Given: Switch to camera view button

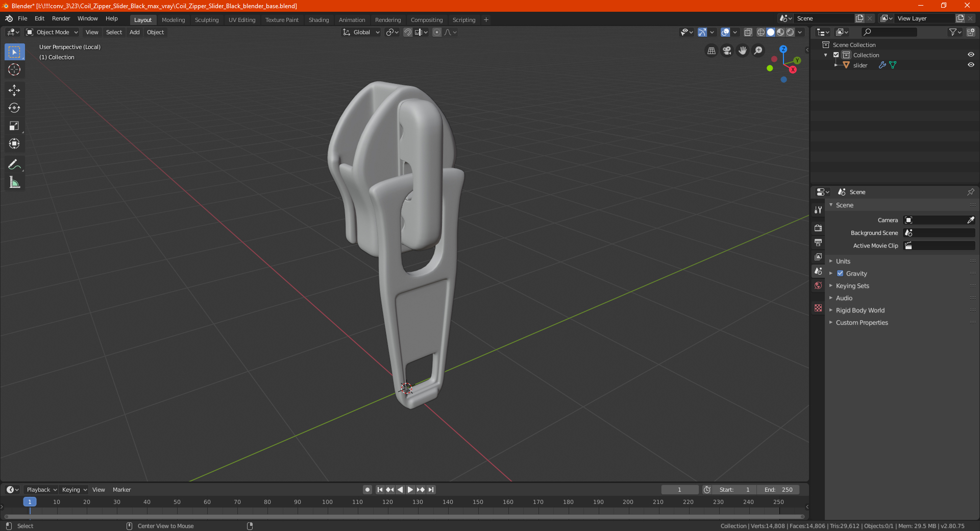Looking at the screenshot, I should 727,51.
